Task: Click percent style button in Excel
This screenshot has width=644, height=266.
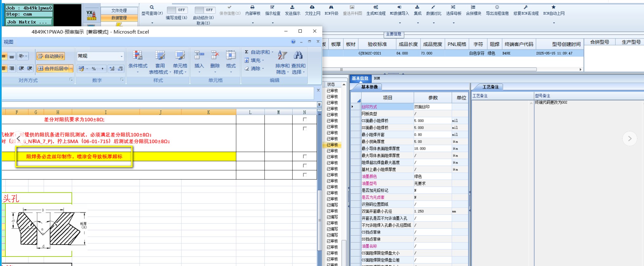Action: pos(94,68)
